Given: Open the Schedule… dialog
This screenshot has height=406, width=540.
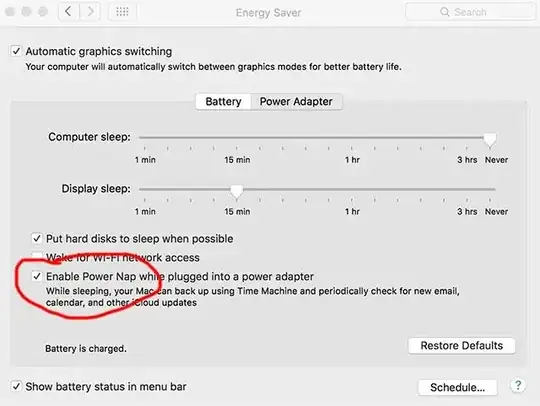Looking at the screenshot, I should (457, 387).
